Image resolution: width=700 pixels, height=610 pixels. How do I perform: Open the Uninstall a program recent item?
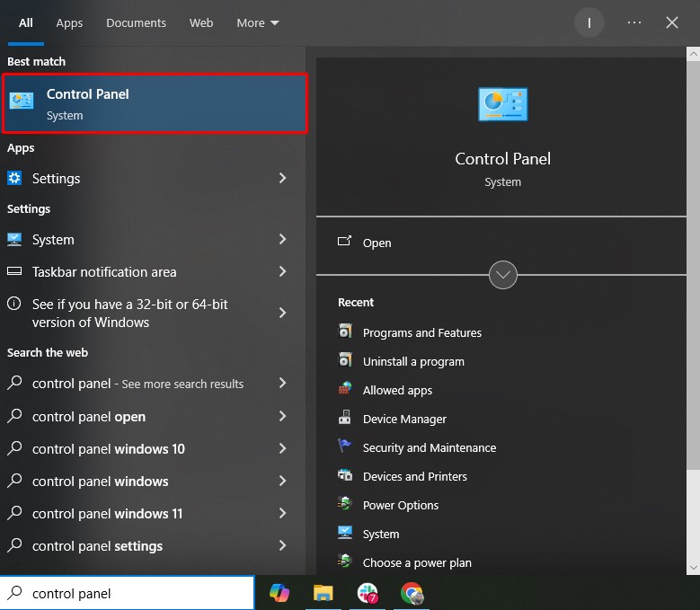pos(413,361)
